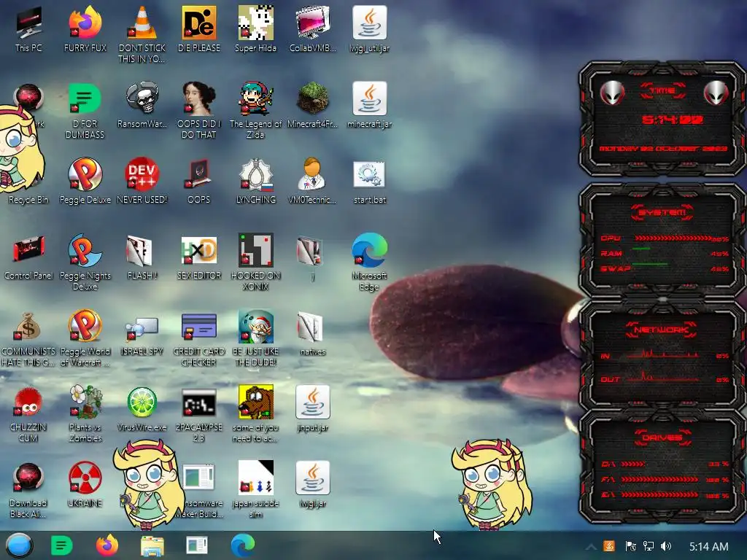Select the LYNCHING icon
This screenshot has width=747, height=560.
tap(255, 181)
